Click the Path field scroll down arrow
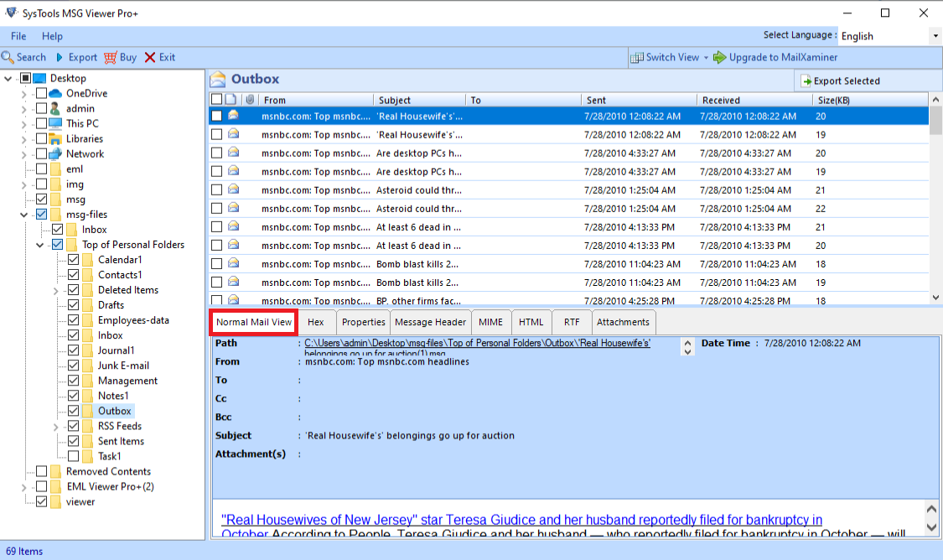 [687, 352]
